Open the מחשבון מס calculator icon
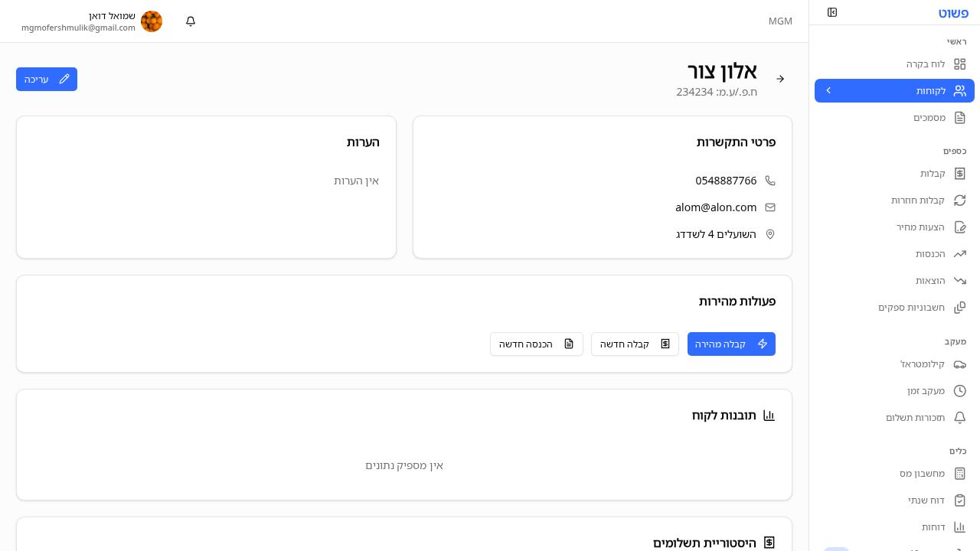The height and width of the screenshot is (551, 980). pyautogui.click(x=960, y=473)
